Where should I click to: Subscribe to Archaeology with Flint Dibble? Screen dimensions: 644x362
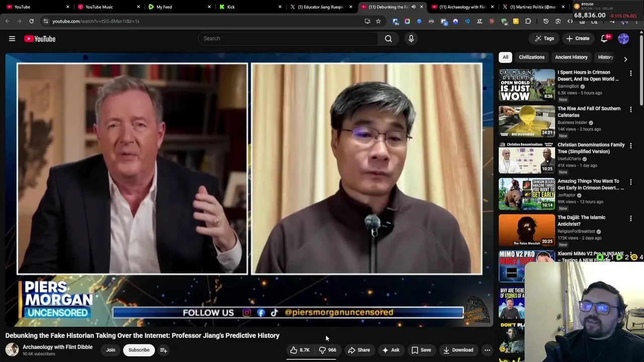[139, 350]
